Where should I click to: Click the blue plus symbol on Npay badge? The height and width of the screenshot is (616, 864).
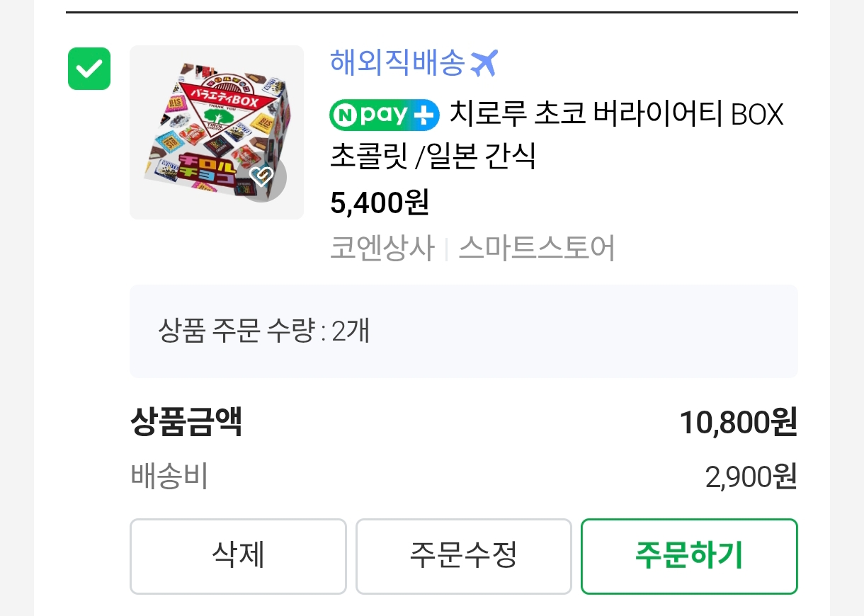(x=426, y=115)
